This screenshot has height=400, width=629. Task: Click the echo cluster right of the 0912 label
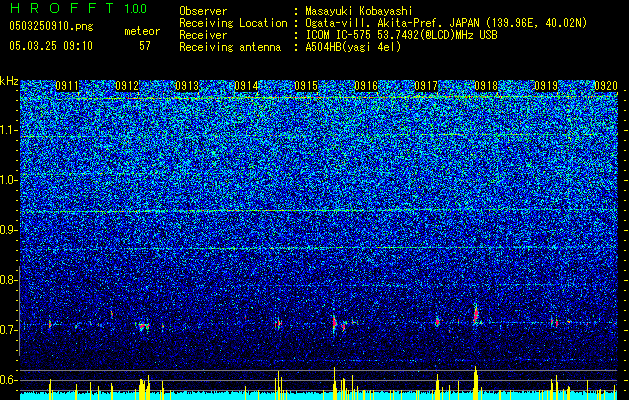click(x=143, y=326)
